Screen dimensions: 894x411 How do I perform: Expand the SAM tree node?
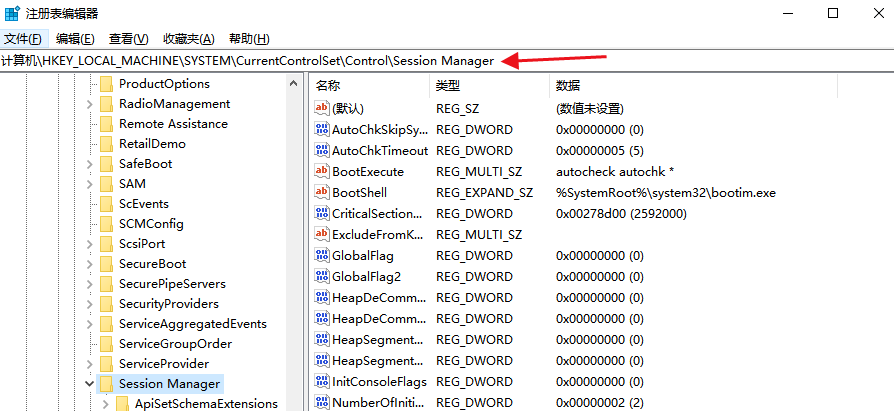coord(90,184)
